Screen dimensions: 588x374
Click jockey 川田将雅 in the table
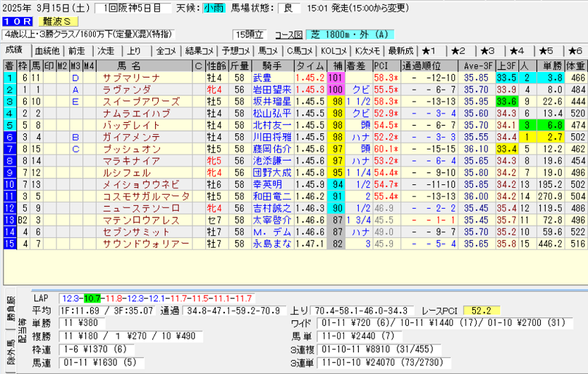point(271,138)
